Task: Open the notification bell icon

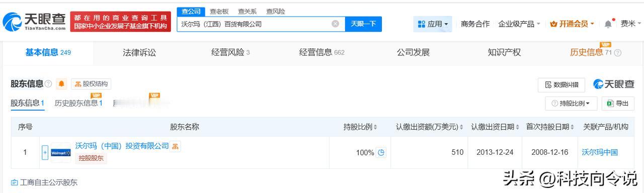Action: click(x=608, y=24)
